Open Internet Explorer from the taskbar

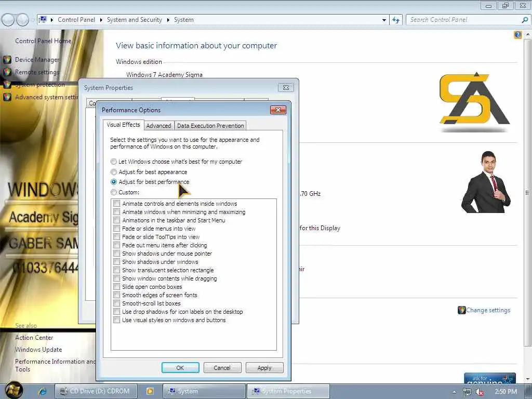43,391
